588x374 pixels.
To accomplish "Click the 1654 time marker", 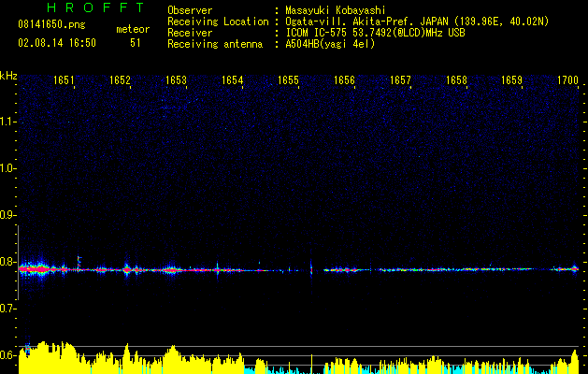I will click(232, 80).
